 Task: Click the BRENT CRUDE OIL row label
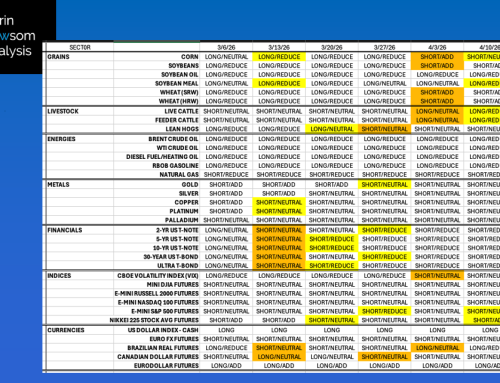[173, 139]
